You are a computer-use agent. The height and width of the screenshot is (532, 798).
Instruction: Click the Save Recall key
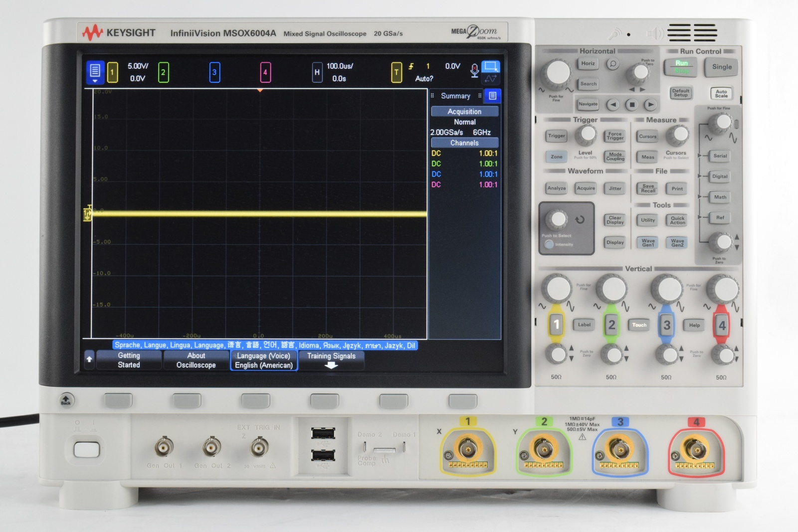point(648,188)
